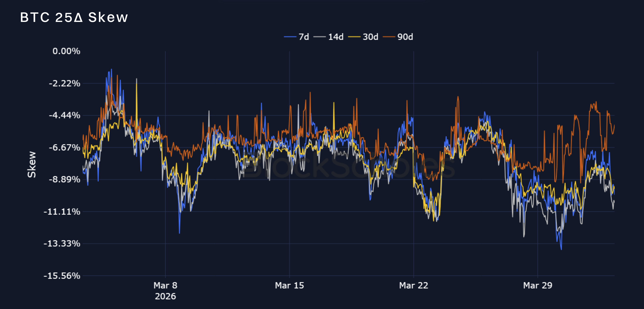Click the 2026 year label under Mar 8
This screenshot has height=309, width=644.
pyautogui.click(x=165, y=296)
